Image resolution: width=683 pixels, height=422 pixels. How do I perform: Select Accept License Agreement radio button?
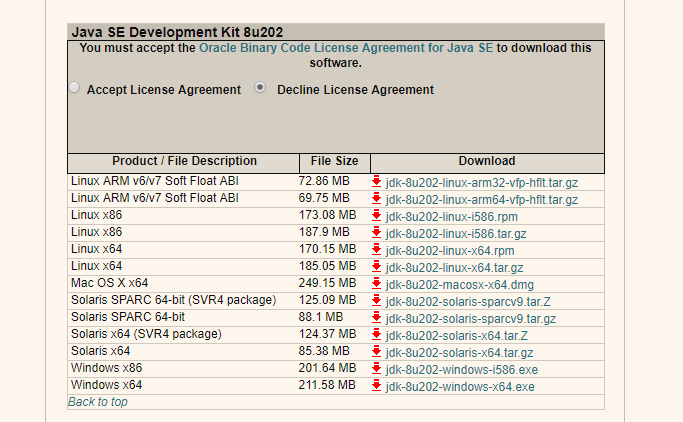click(x=74, y=88)
